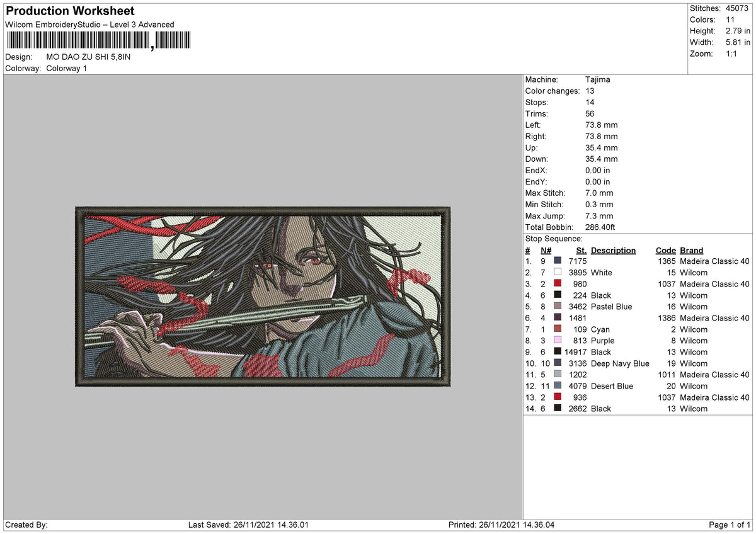Click the embroidery design preview image
This screenshot has height=534, width=756.
pyautogui.click(x=263, y=296)
